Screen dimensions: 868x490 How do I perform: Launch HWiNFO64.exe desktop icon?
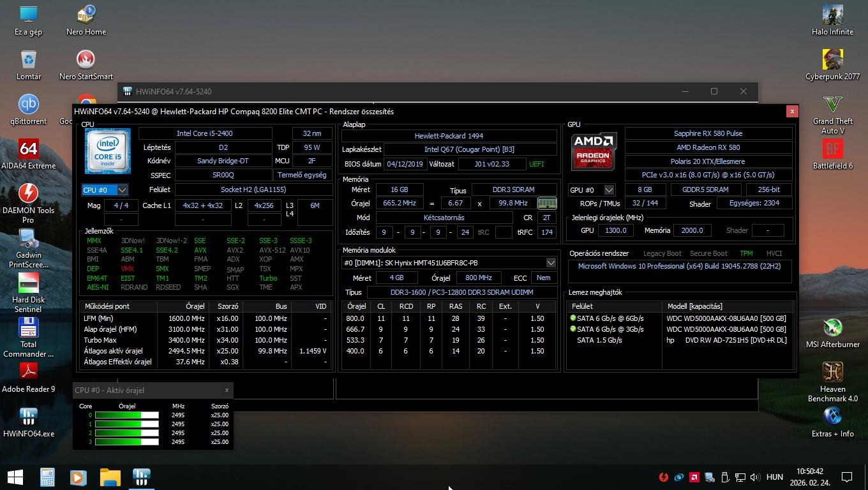(28, 422)
